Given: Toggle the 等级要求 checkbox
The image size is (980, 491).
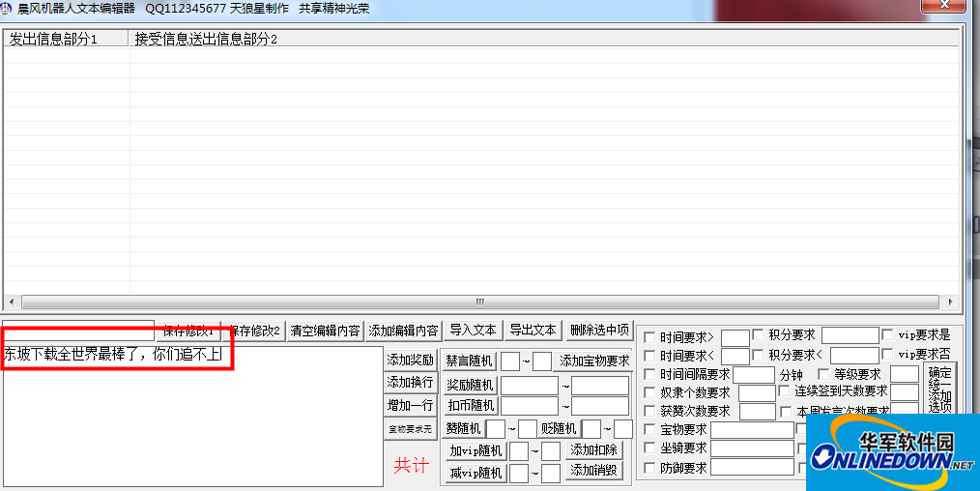Looking at the screenshot, I should [x=823, y=374].
